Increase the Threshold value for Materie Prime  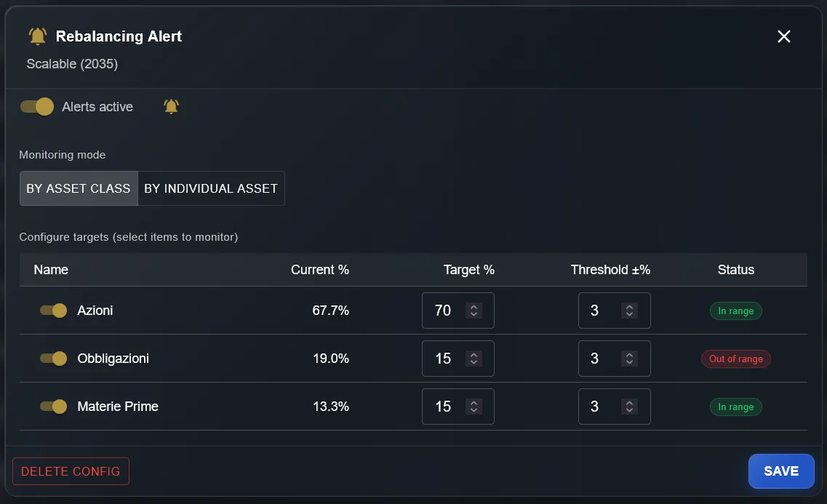630,402
